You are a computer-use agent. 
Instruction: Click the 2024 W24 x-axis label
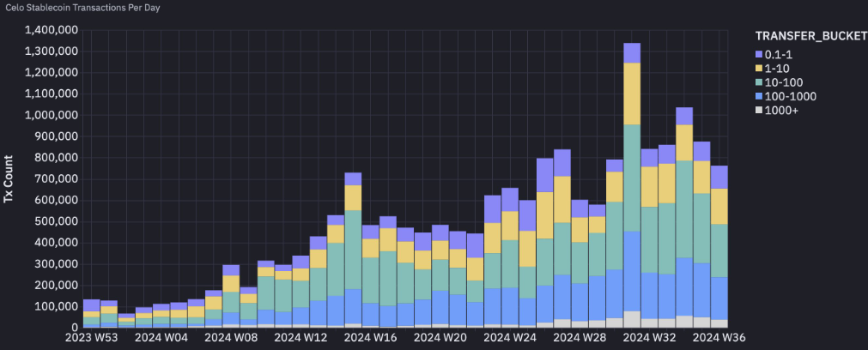pos(510,336)
